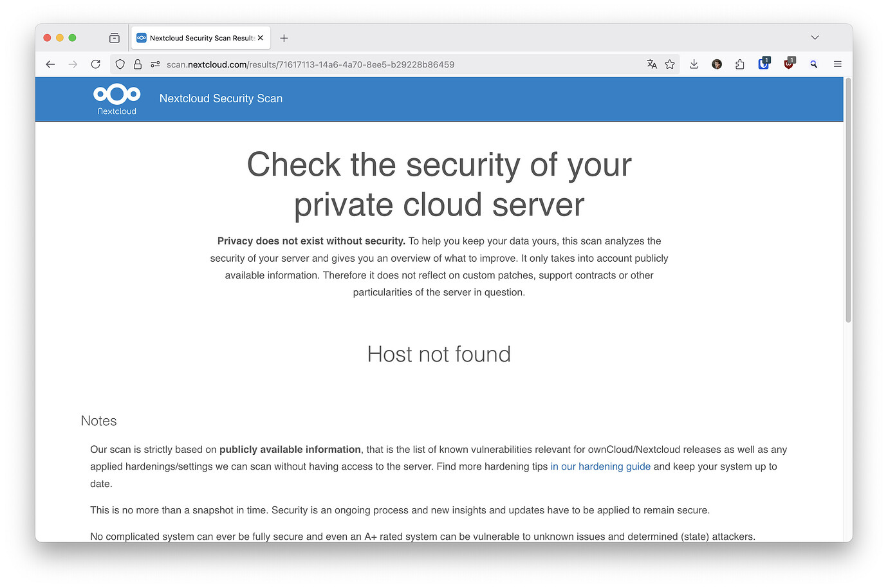This screenshot has height=588, width=888.
Task: Click the translate page icon in address bar
Action: (x=652, y=64)
